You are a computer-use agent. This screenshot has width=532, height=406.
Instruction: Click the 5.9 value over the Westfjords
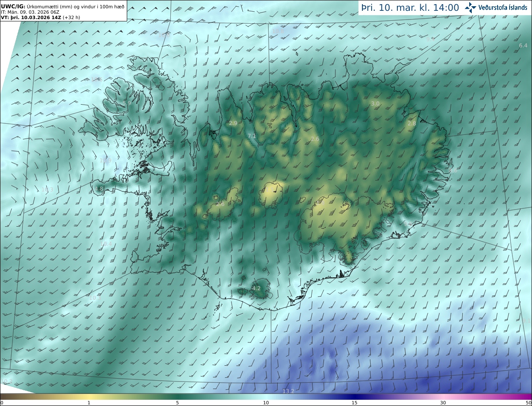127,103
